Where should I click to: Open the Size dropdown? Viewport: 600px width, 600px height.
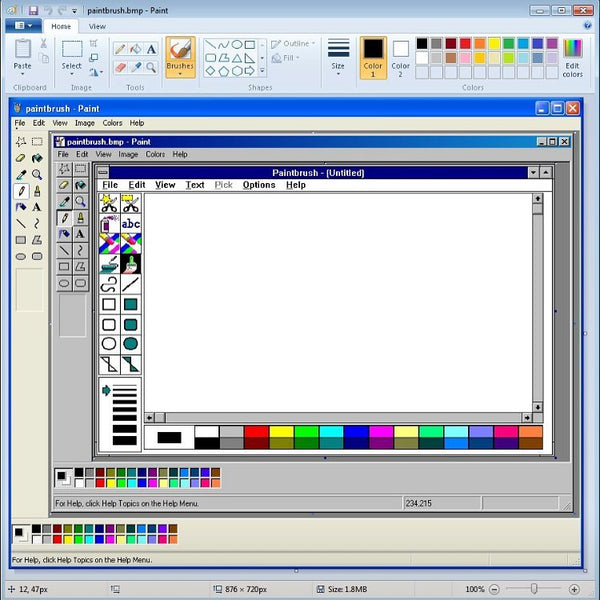338,74
